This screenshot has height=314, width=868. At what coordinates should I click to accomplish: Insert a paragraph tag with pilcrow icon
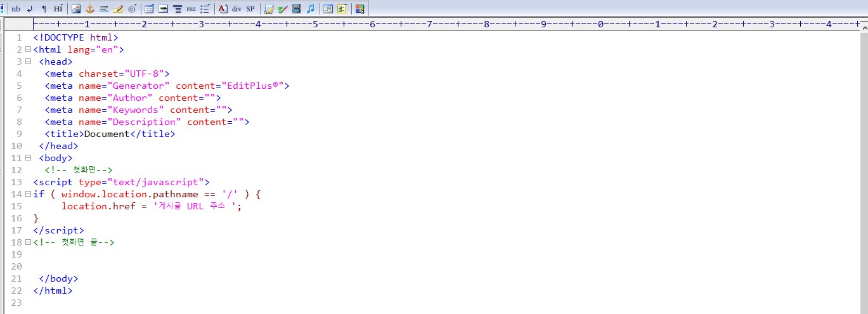click(x=44, y=9)
